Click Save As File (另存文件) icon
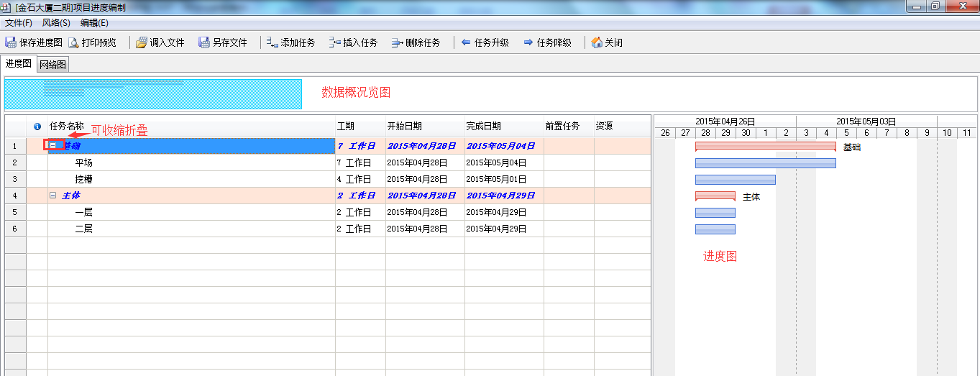The image size is (980, 376). tap(204, 42)
